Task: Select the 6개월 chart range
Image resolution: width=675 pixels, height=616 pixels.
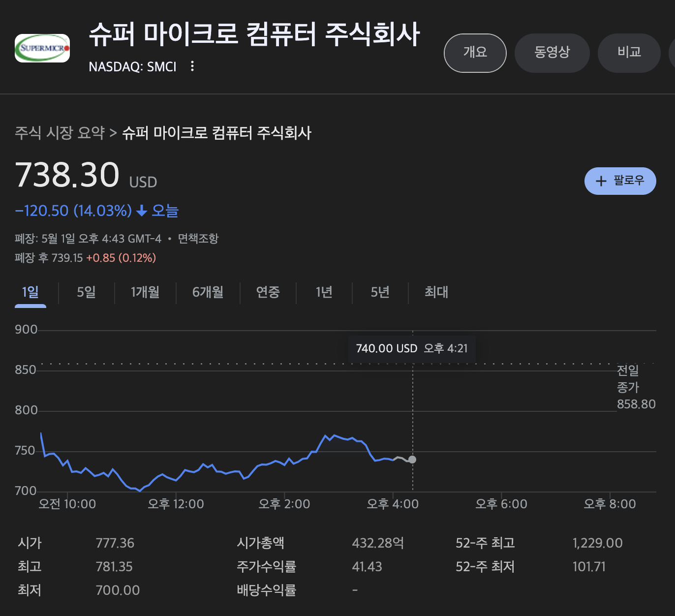Action: point(208,293)
